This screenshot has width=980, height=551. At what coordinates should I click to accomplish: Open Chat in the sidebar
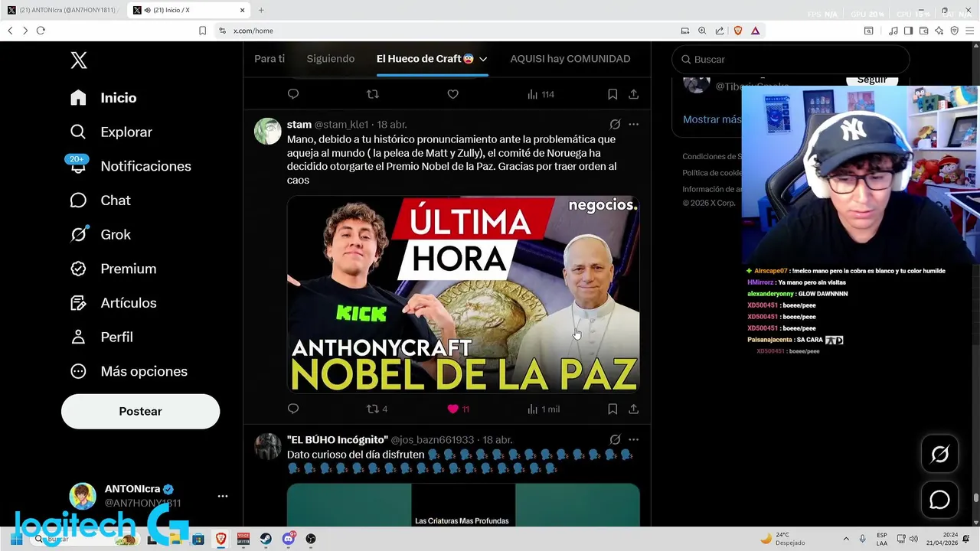tap(100, 201)
